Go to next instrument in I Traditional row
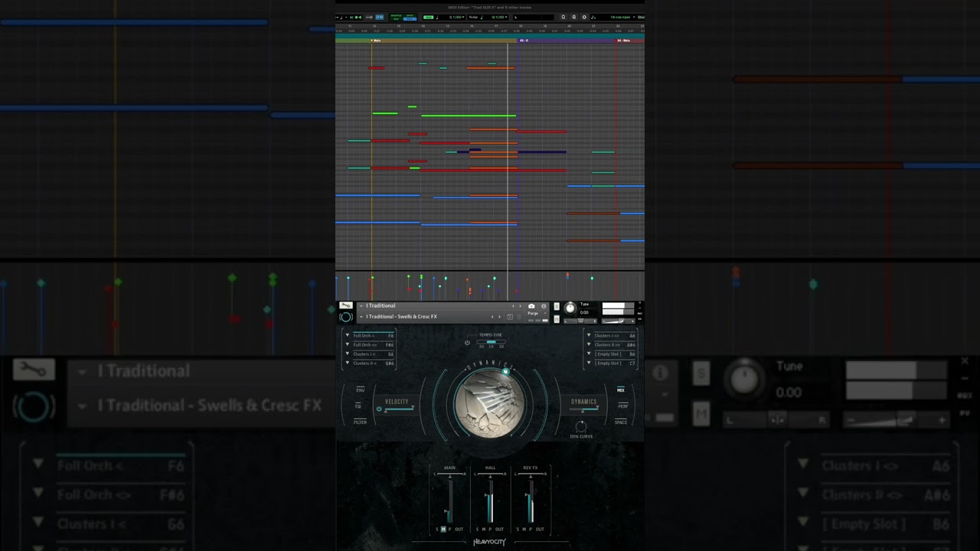 (521, 306)
